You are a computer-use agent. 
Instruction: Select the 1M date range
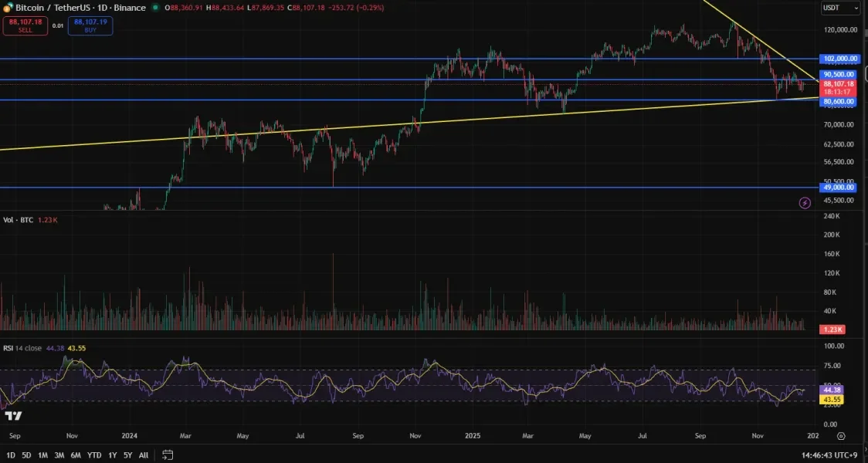[42, 455]
